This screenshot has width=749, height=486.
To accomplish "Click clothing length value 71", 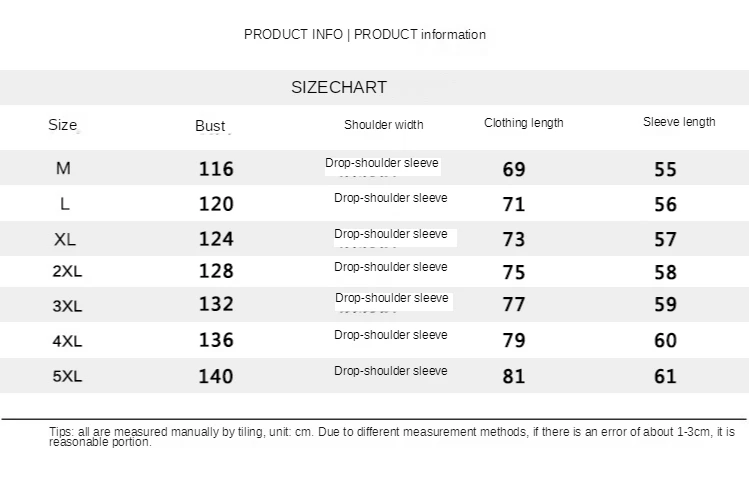I will coord(514,205).
